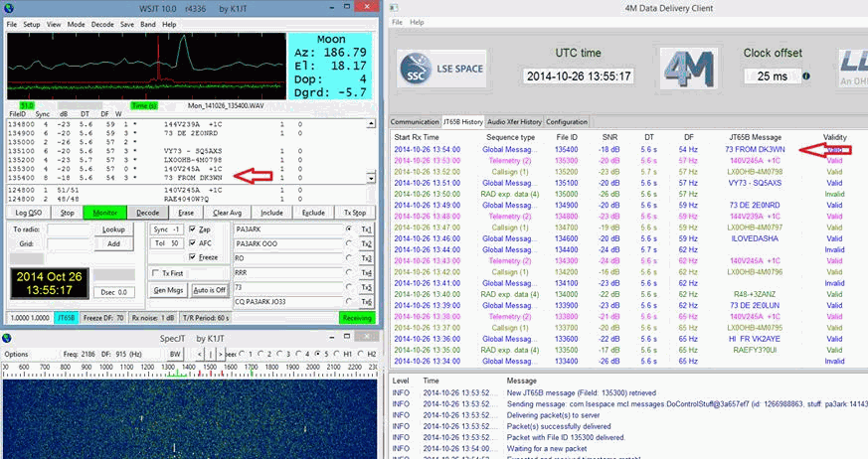Image resolution: width=868 pixels, height=459 pixels.
Task: Click the Erase button
Action: pos(186,213)
